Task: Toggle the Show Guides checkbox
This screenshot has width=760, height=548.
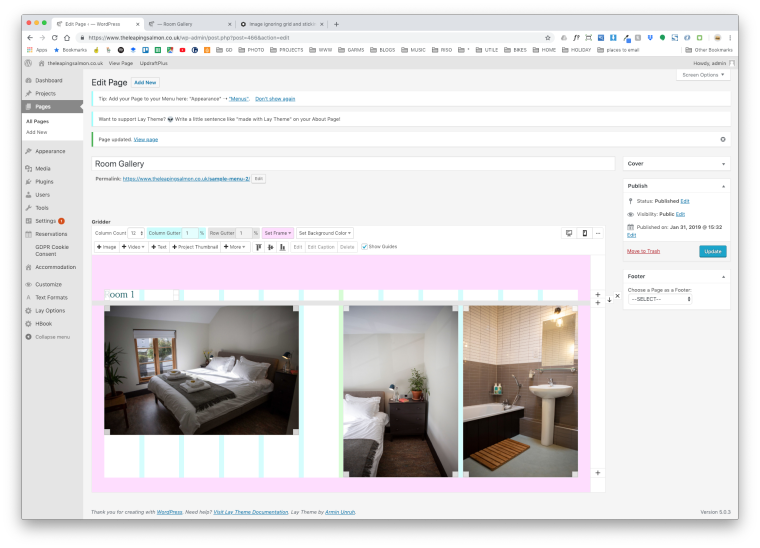Action: click(365, 246)
